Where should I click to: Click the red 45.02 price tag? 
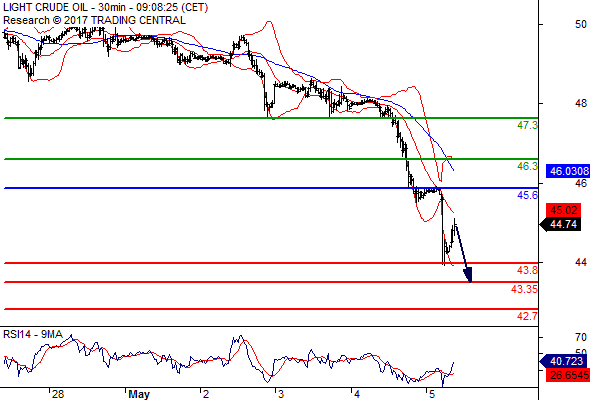point(563,210)
